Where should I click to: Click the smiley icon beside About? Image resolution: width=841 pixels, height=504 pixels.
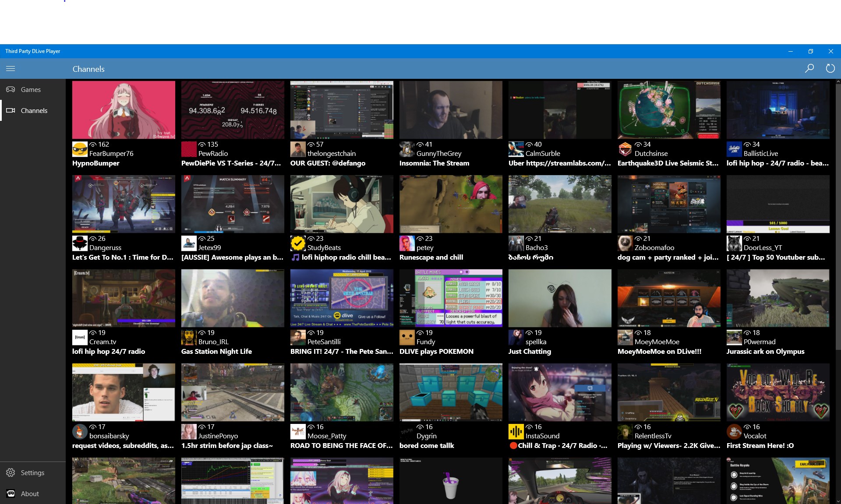(11, 493)
